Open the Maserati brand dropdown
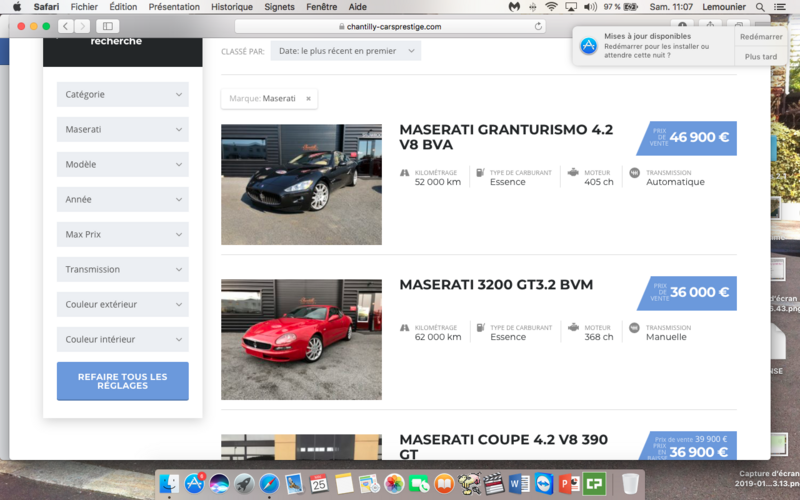Image resolution: width=800 pixels, height=500 pixels. click(x=123, y=130)
